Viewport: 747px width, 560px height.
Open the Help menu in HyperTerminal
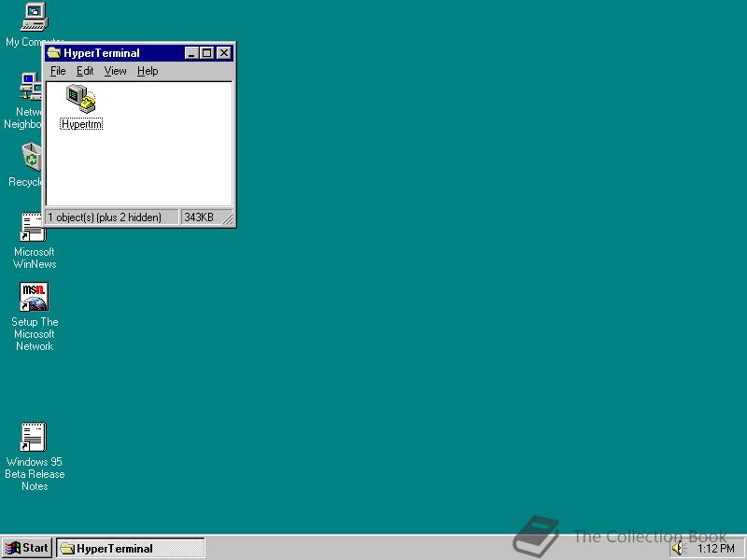click(x=148, y=71)
